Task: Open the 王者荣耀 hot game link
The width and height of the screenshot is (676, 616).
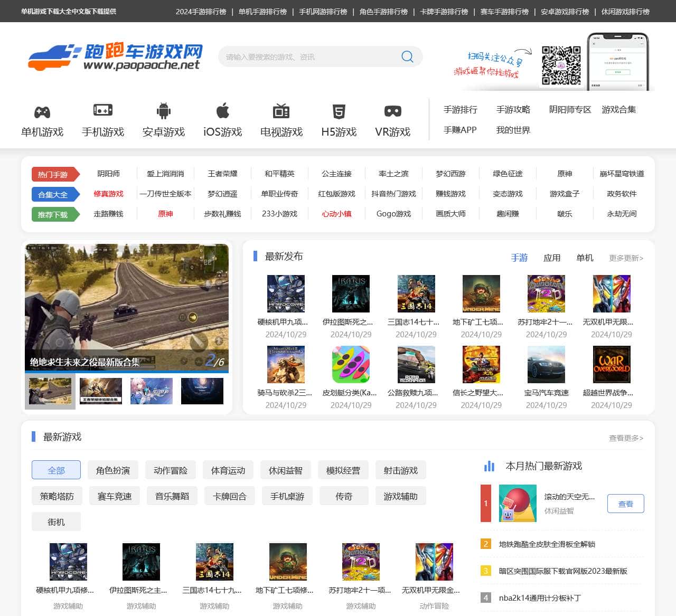Action: (222, 174)
